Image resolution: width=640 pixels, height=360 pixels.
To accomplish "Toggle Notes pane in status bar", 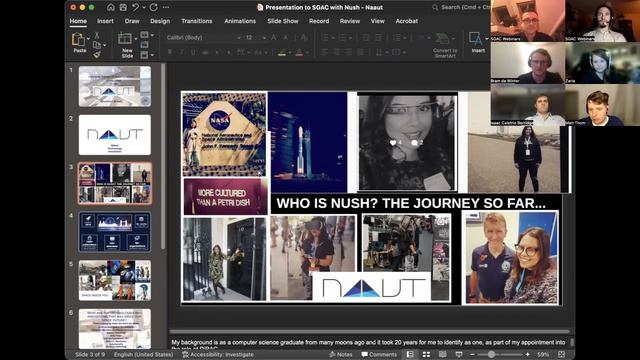I will pos(341,354).
